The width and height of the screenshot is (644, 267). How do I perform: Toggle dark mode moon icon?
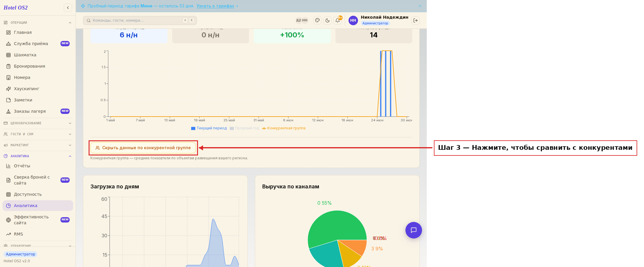pyautogui.click(x=327, y=20)
